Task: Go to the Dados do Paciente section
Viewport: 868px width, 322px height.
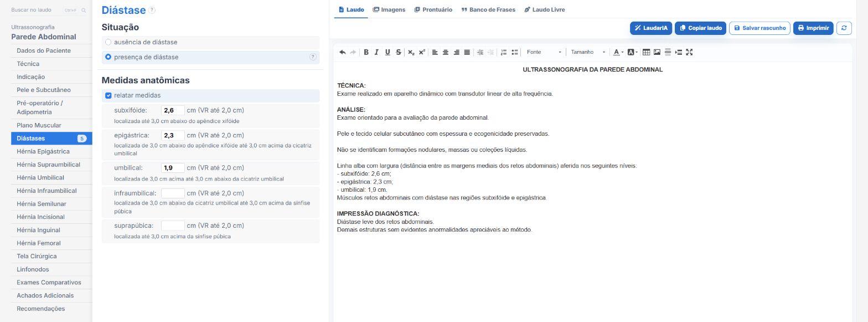Action: [51, 50]
